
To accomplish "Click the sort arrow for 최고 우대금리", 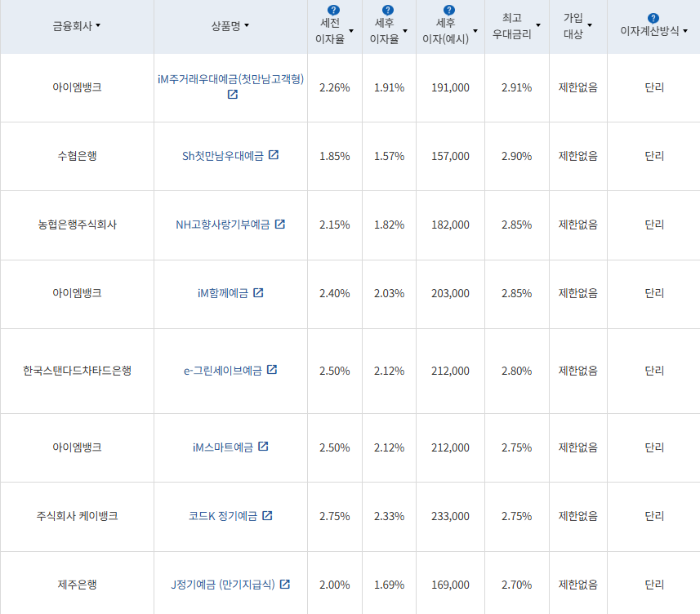I will (x=538, y=24).
